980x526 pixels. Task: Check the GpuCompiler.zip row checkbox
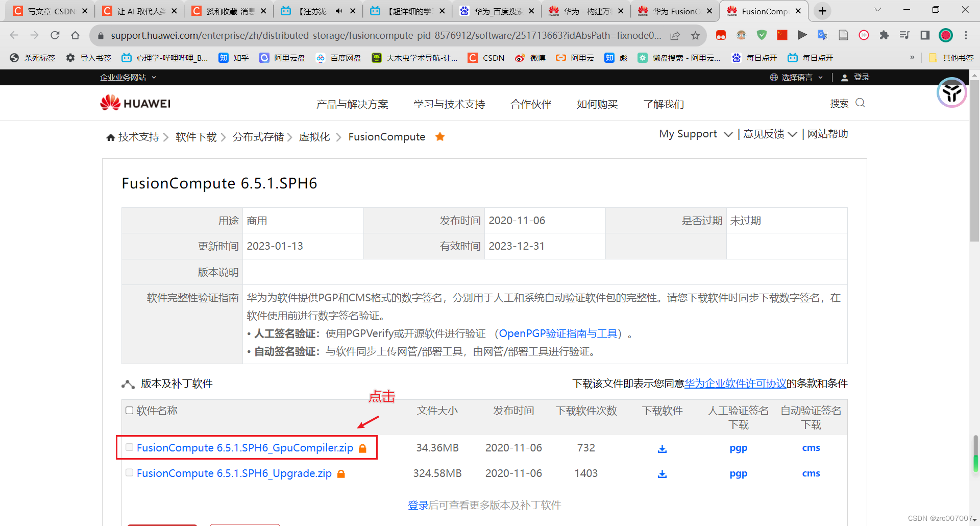tap(129, 447)
